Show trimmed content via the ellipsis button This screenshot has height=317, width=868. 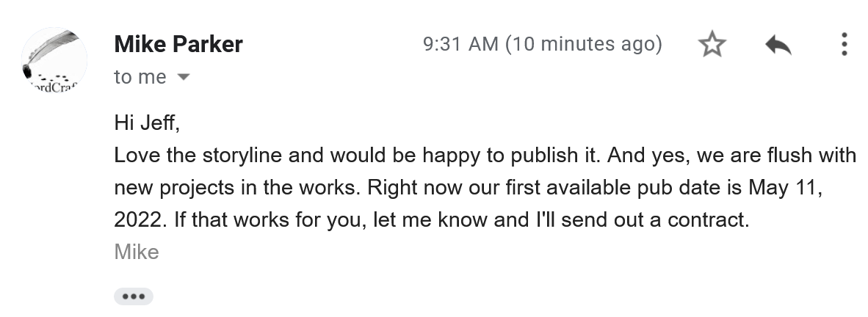134,296
